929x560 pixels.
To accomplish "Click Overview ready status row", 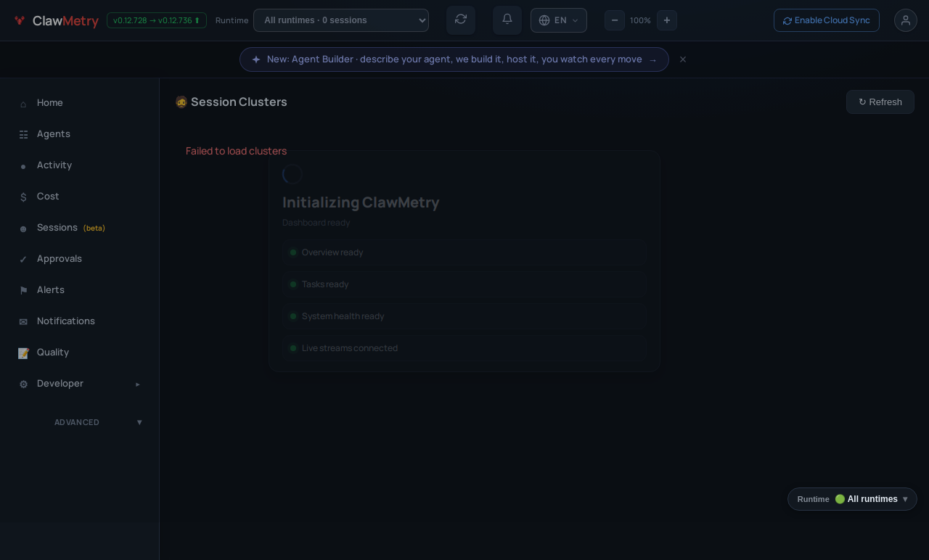I will pyautogui.click(x=464, y=252).
